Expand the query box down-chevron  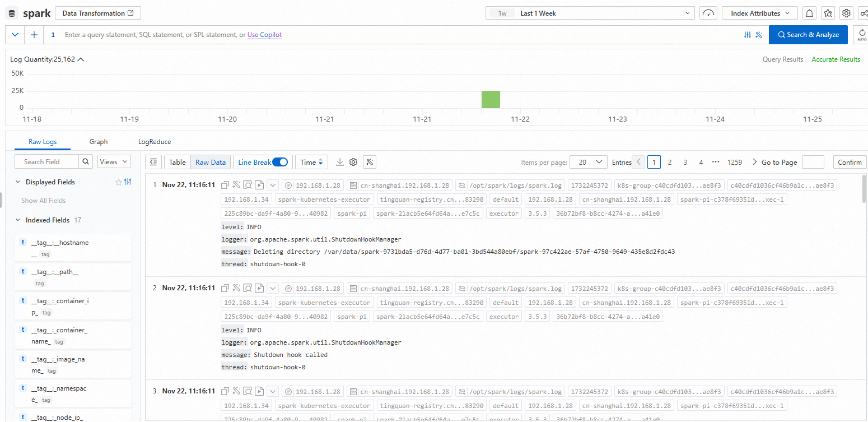15,35
